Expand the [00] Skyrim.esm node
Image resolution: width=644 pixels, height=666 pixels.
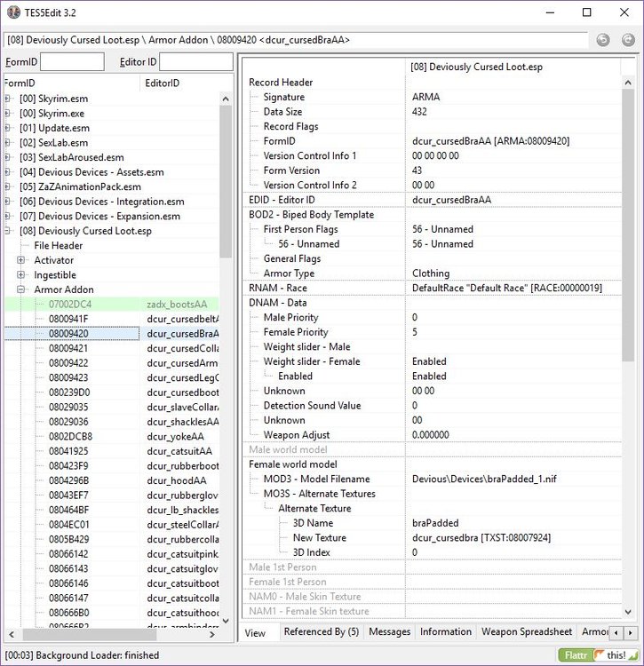tap(7, 99)
